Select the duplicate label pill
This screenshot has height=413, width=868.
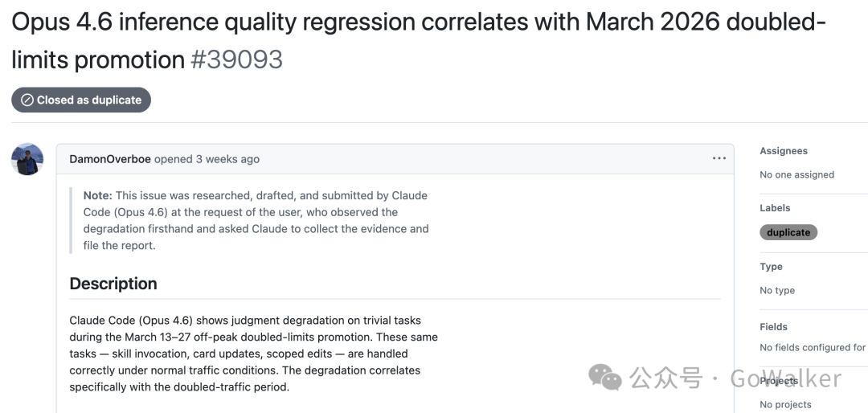point(788,232)
